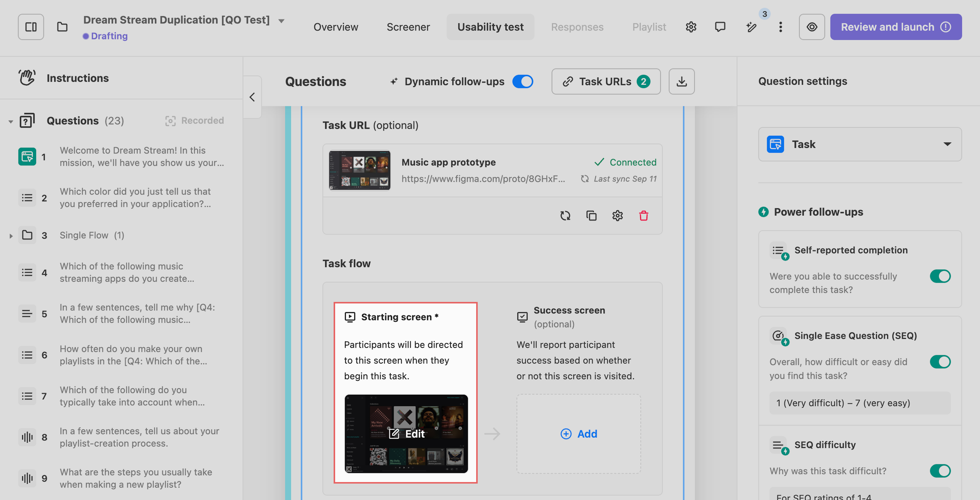Click the red trash icon for prototype

coord(643,216)
